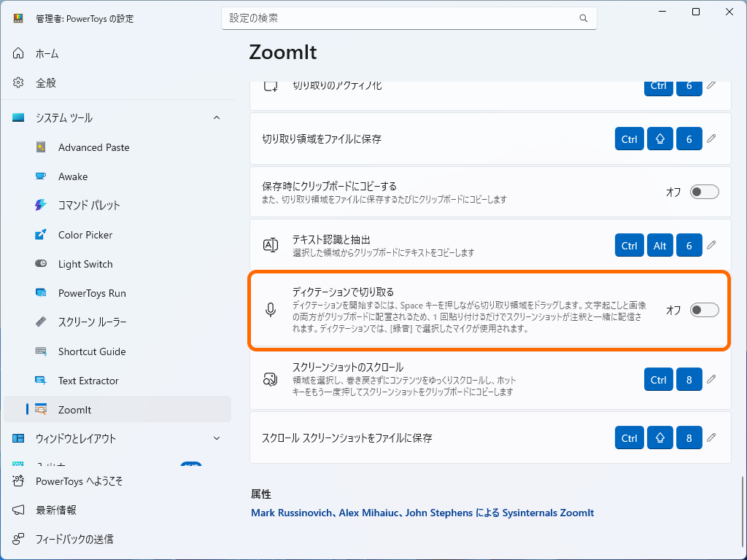Select Awake in the sidebar
747x560 pixels.
click(117, 176)
